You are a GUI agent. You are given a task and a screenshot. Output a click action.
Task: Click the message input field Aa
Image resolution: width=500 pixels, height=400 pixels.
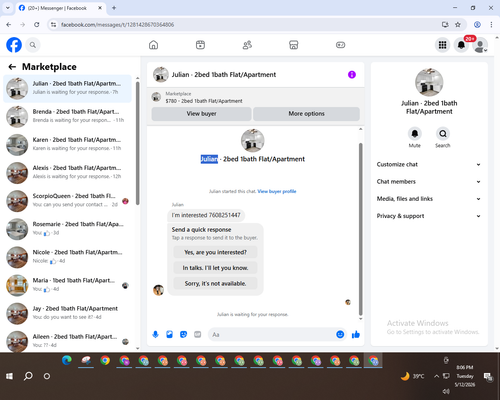[272, 334]
